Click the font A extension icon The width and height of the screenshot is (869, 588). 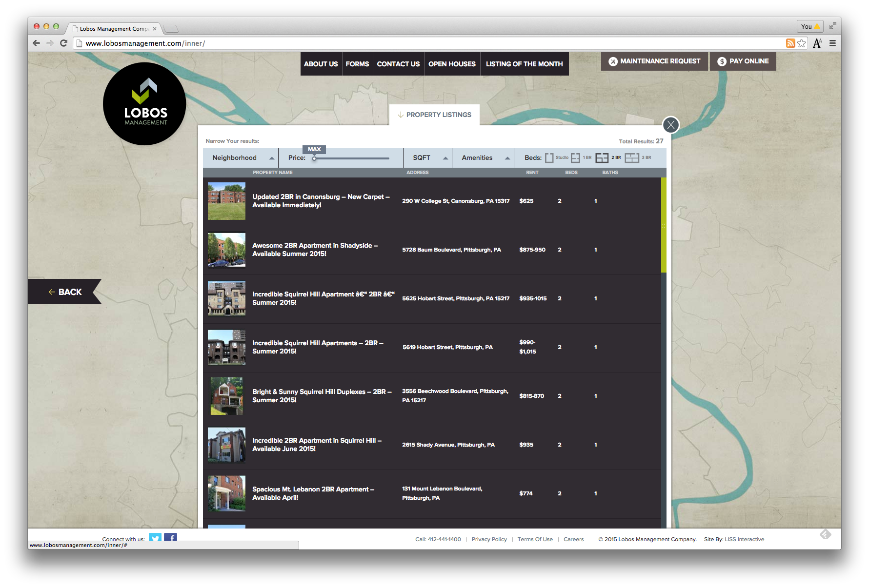coord(817,43)
